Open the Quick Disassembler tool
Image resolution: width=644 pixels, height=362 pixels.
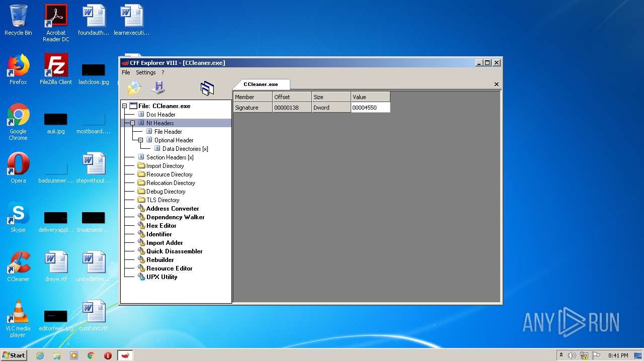pos(174,251)
